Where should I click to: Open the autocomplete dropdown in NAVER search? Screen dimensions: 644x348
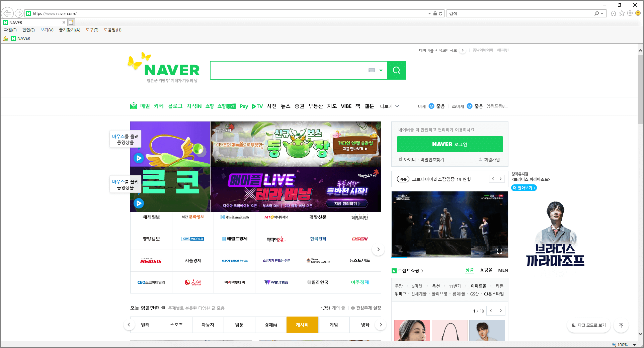(x=381, y=70)
